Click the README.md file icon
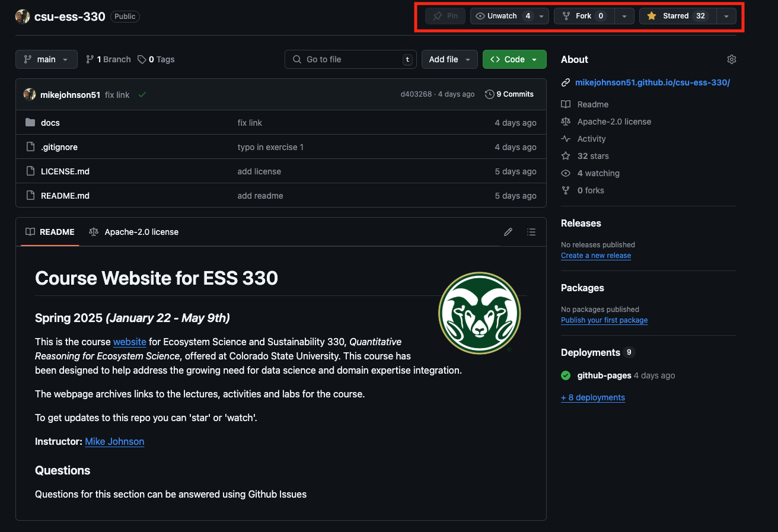The image size is (778, 532). 30,196
